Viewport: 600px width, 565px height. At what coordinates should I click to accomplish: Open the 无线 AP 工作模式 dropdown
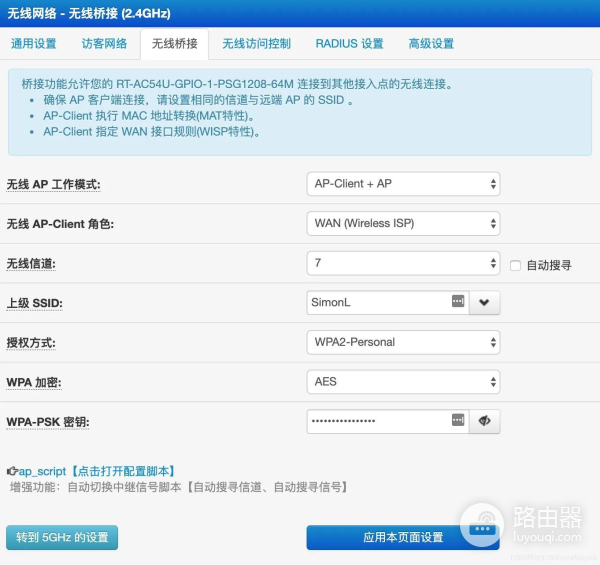coord(403,184)
